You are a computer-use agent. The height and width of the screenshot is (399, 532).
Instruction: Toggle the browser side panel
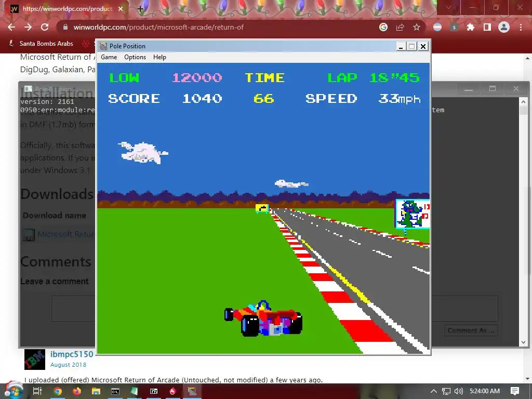pos(487,27)
